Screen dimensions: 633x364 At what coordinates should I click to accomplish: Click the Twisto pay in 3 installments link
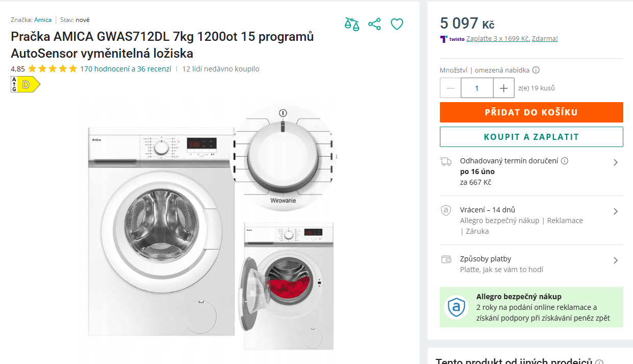(498, 39)
